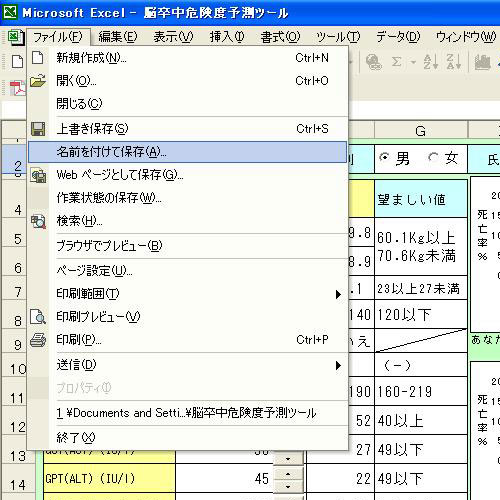Image resolution: width=500 pixels, height=500 pixels.
Task: Open the ファイル(F) menu
Action: click(x=58, y=37)
